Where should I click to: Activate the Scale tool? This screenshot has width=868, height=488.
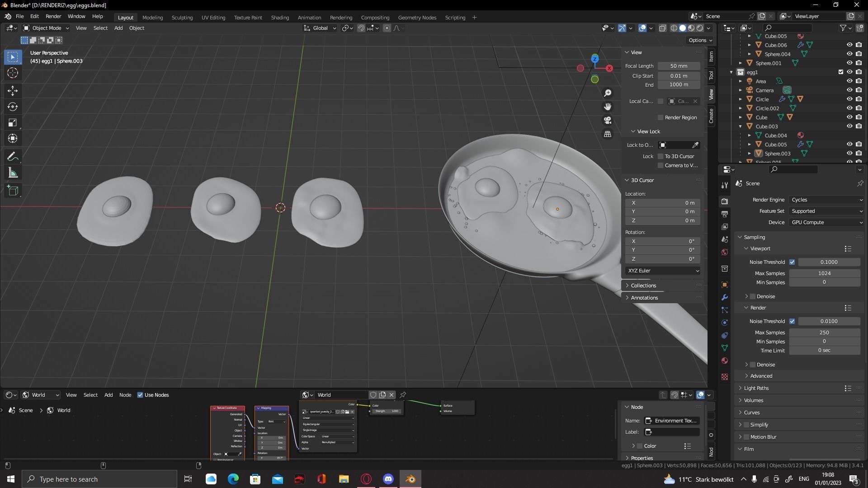13,122
